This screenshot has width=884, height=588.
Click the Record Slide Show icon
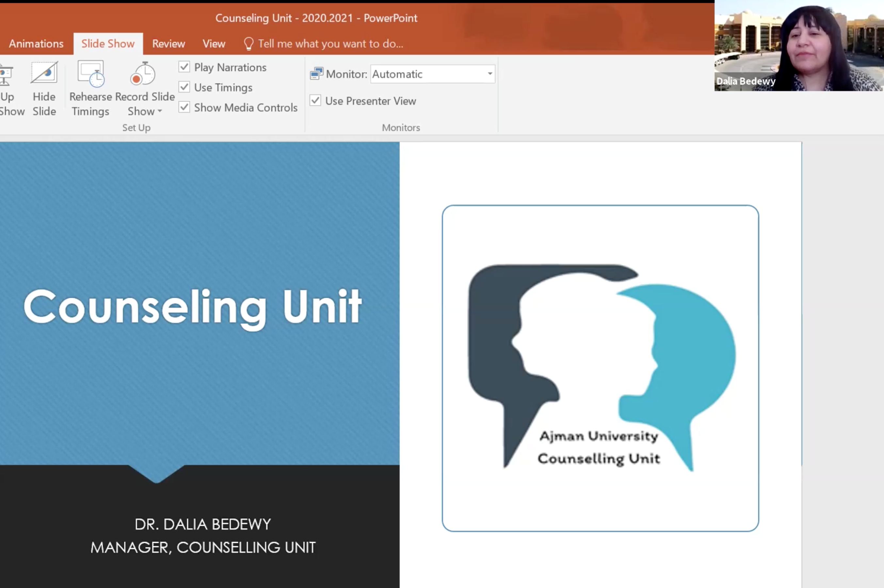[x=143, y=73]
